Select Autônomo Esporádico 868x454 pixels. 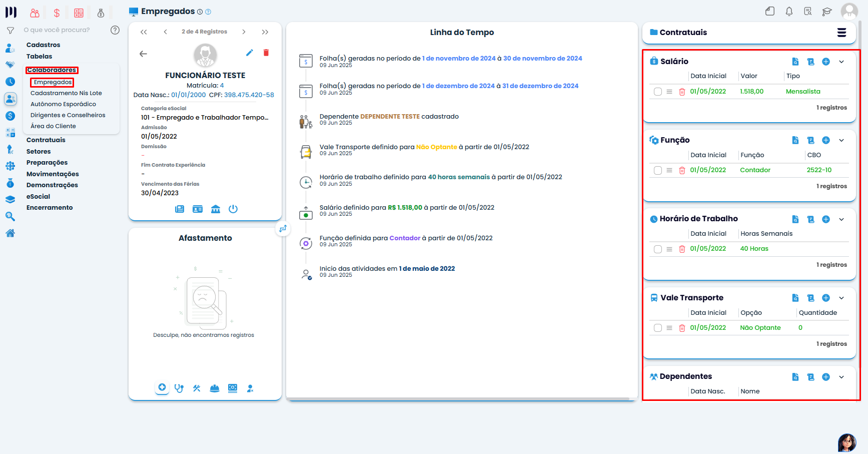click(63, 104)
